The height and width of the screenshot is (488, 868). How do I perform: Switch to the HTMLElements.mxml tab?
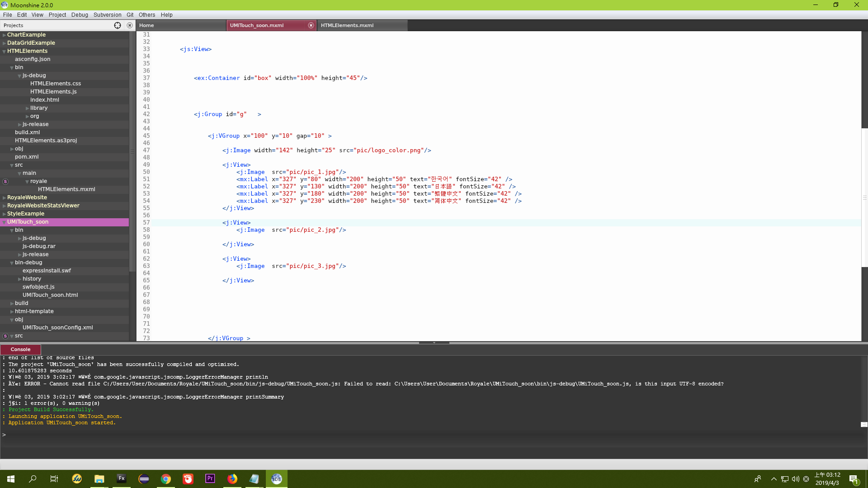[x=347, y=25]
